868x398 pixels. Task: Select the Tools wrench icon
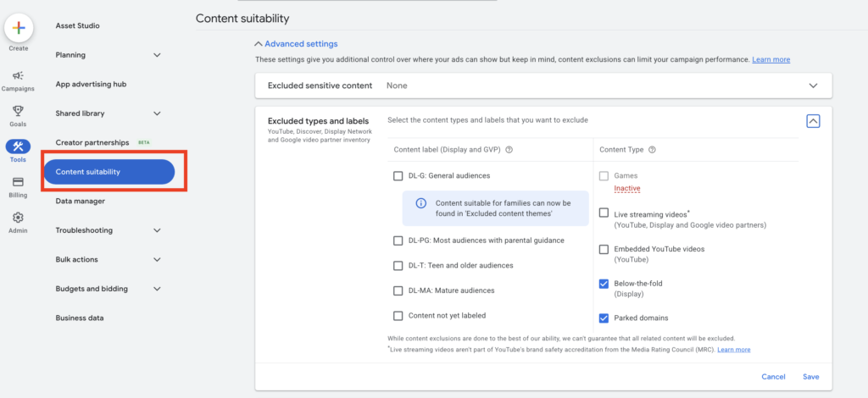(x=19, y=146)
